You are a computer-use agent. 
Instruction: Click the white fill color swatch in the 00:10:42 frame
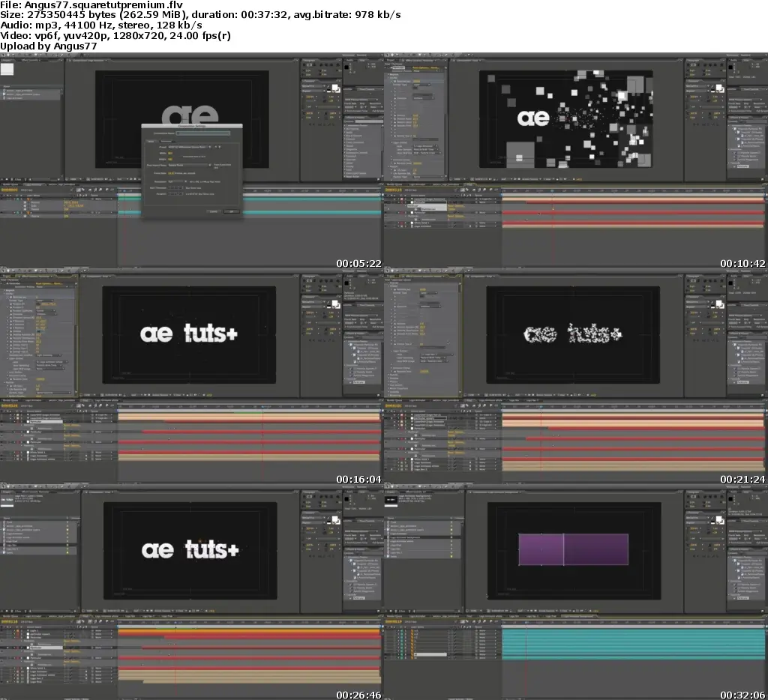point(719,87)
